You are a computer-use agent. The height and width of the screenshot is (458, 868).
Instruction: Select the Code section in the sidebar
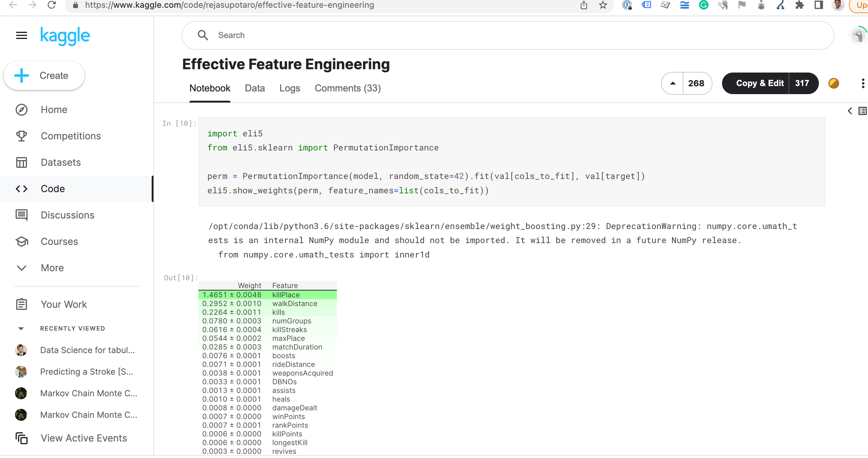pos(52,189)
